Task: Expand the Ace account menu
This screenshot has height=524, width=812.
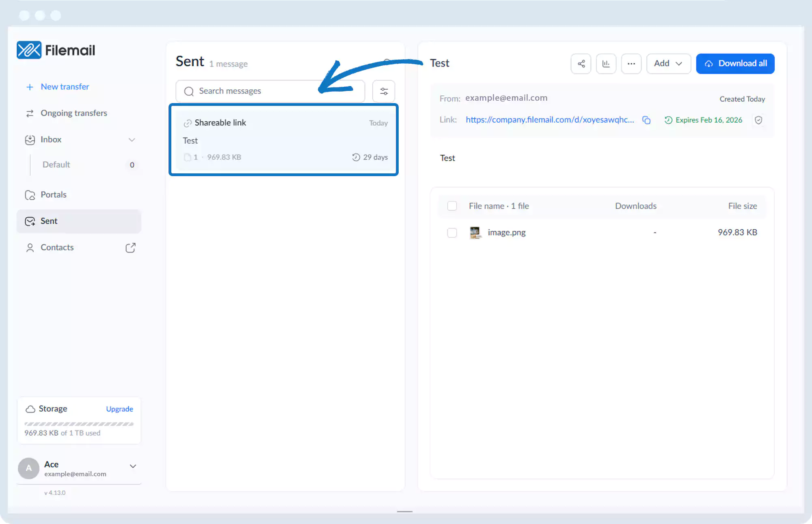Action: (133, 466)
